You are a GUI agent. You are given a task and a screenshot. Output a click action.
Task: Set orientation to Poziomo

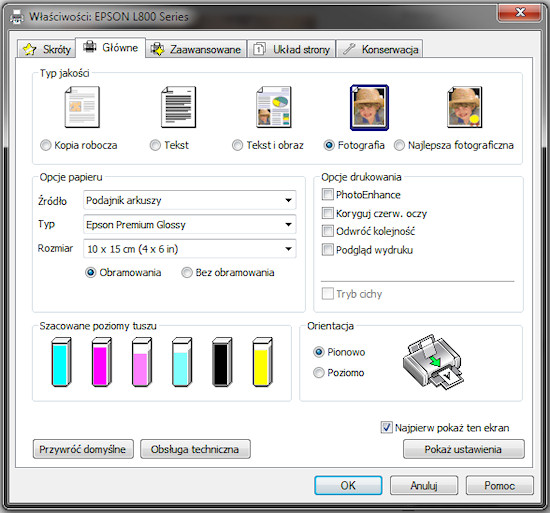point(318,372)
